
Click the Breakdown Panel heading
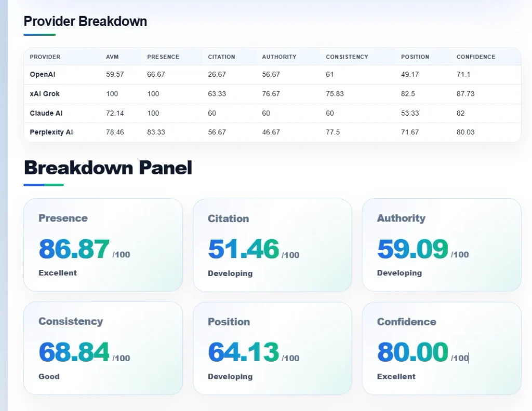(108, 168)
